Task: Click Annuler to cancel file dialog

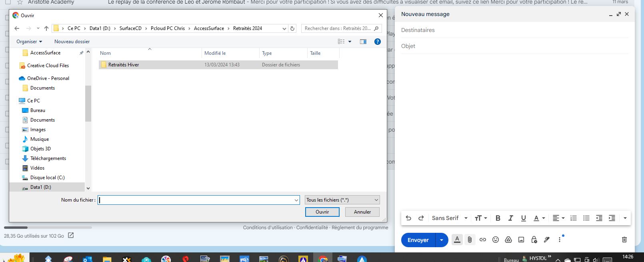Action: coord(362,212)
